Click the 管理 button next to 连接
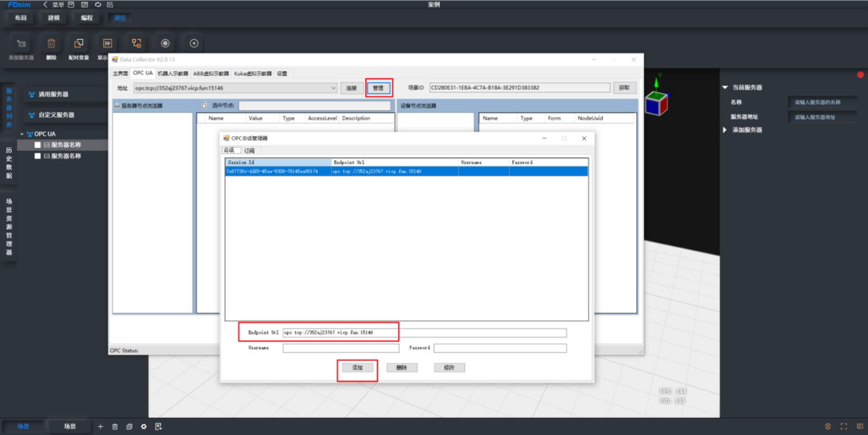Screen dimensions: 868x435 378,88
